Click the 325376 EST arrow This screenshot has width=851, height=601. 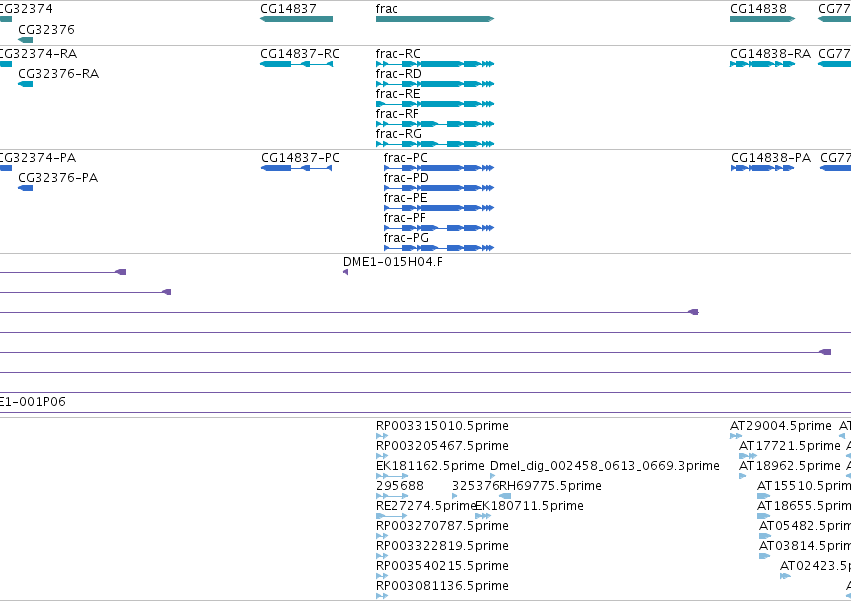coord(455,496)
